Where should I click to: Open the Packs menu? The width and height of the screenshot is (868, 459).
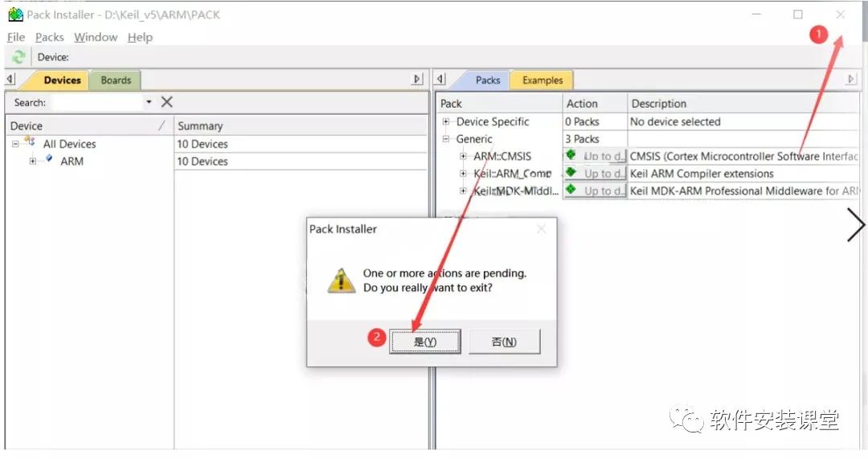click(x=49, y=37)
